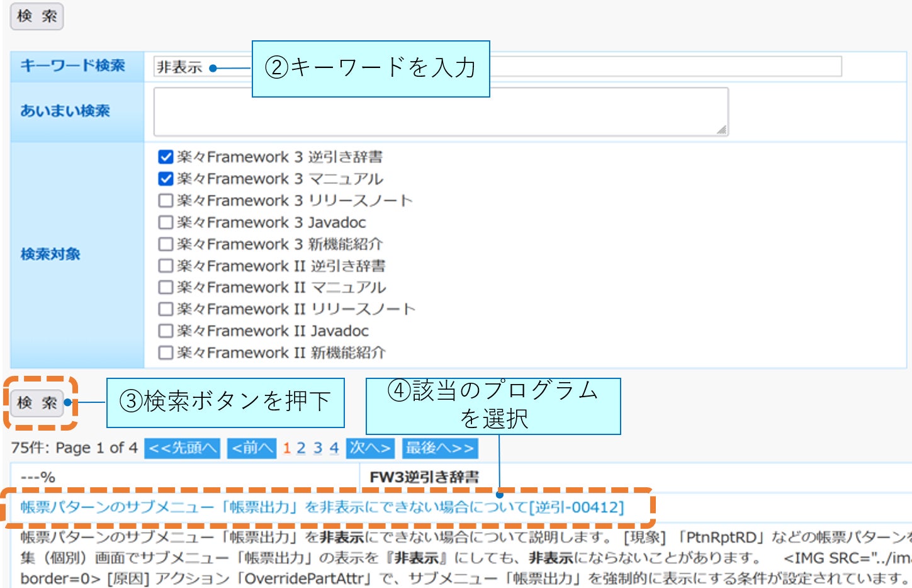
Task: Uncheck 楽々Framework 3 逆引き辞書 checkbox
Action: (166, 157)
